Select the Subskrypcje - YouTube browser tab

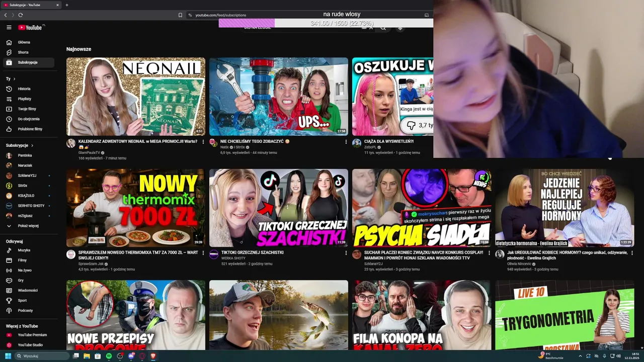point(31,5)
